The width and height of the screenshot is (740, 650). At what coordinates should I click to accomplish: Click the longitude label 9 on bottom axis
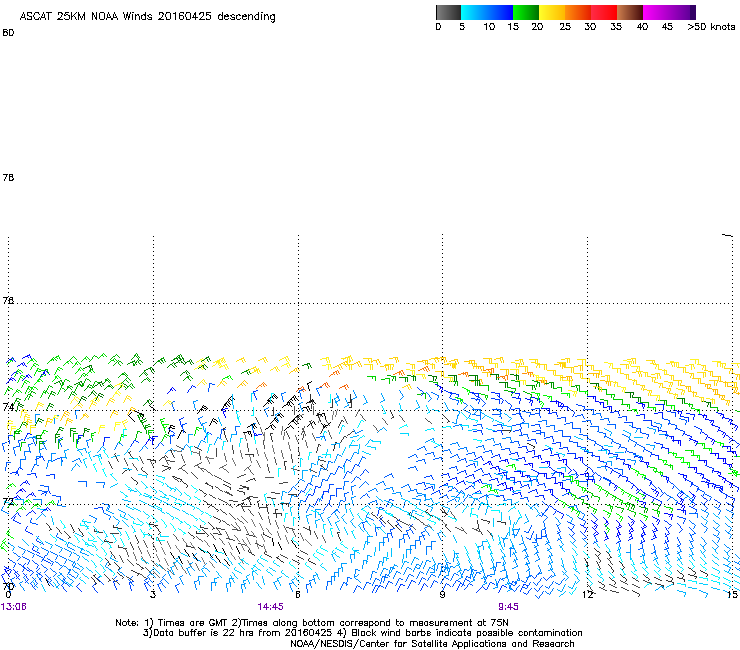(442, 595)
